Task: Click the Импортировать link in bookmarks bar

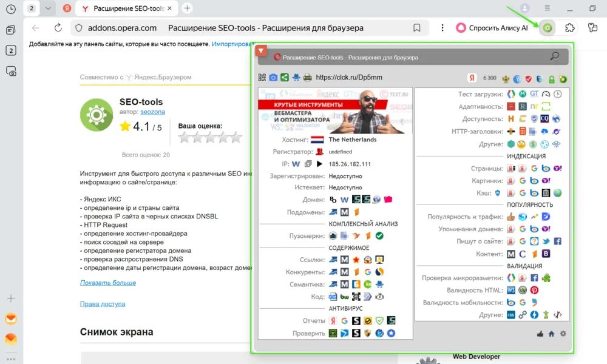Action: click(x=231, y=44)
